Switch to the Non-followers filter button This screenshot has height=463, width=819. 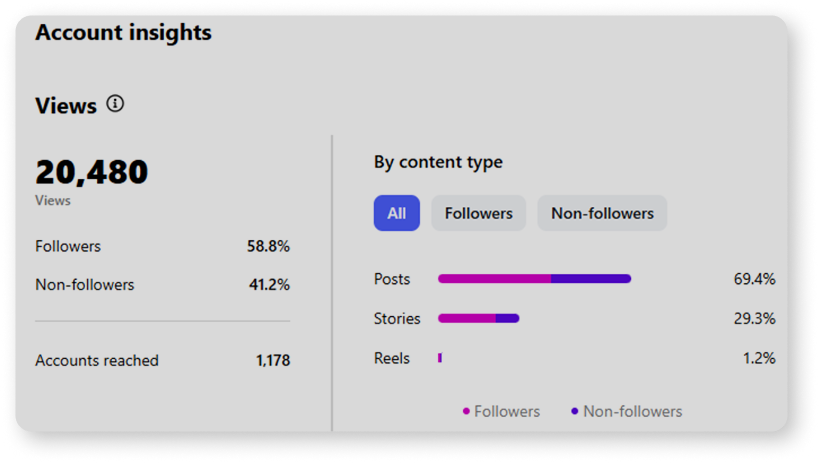tap(602, 213)
